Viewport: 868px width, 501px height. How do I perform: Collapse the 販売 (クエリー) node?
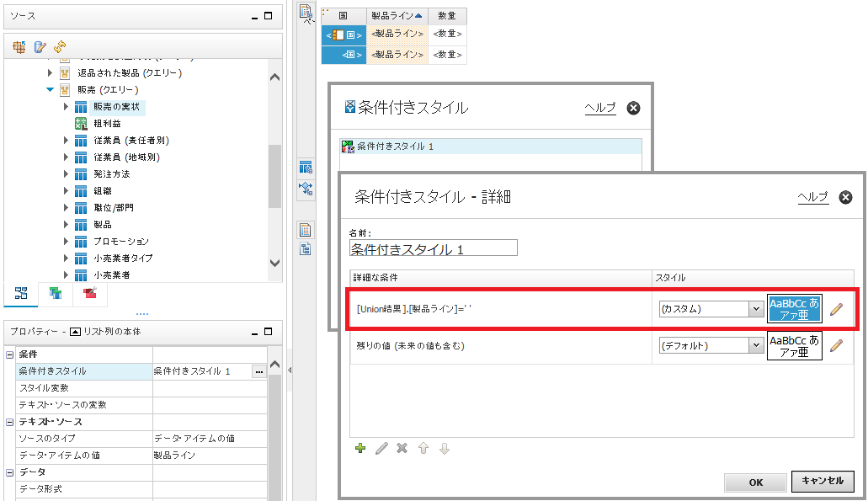click(x=50, y=90)
